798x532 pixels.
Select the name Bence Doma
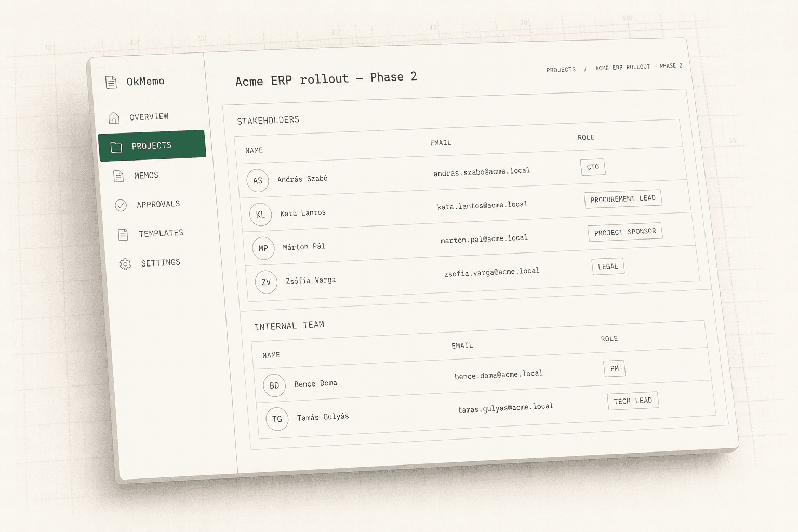point(315,383)
